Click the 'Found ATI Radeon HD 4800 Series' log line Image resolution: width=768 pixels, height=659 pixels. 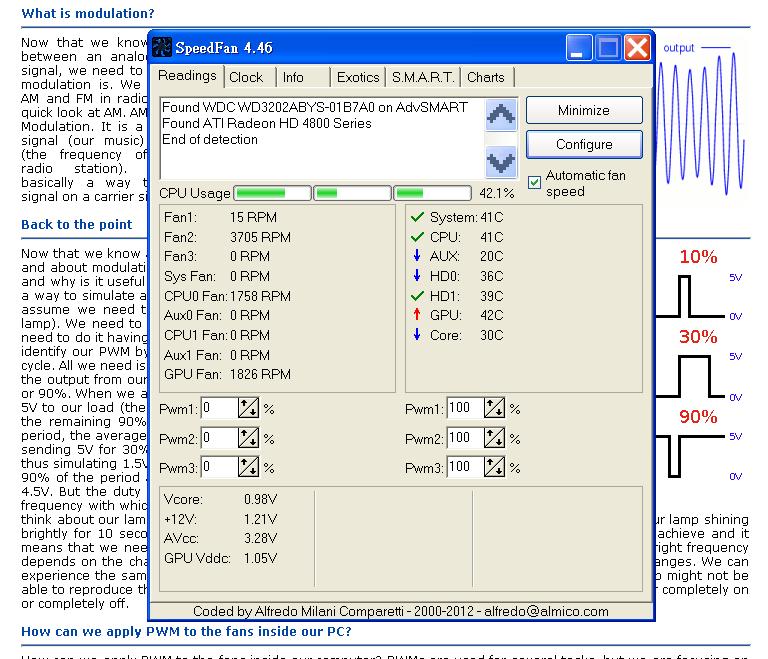coord(266,123)
